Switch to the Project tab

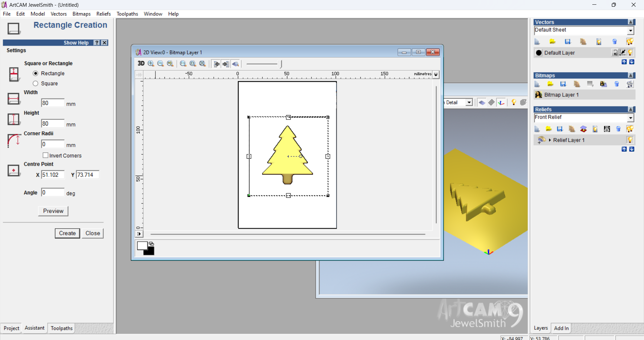tap(11, 328)
